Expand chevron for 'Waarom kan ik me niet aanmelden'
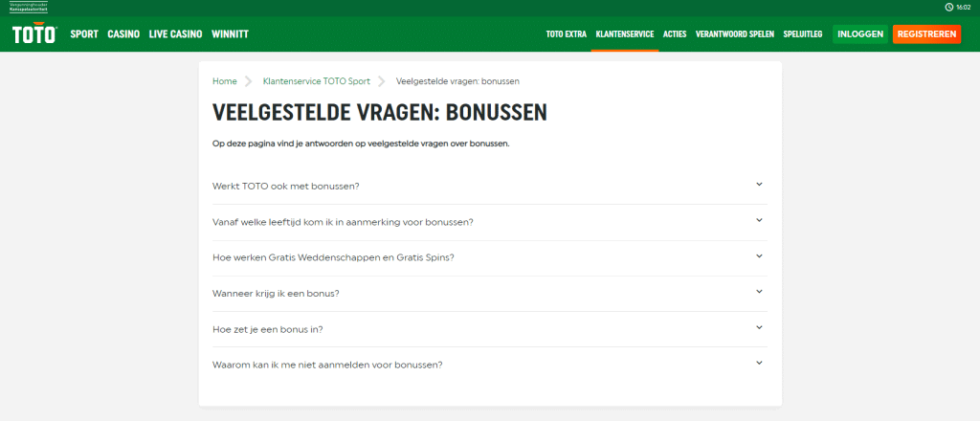The height and width of the screenshot is (421, 980). tap(759, 363)
